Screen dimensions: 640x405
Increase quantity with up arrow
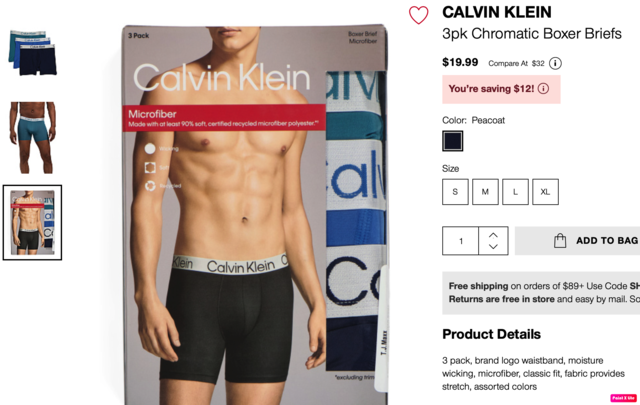click(x=493, y=235)
